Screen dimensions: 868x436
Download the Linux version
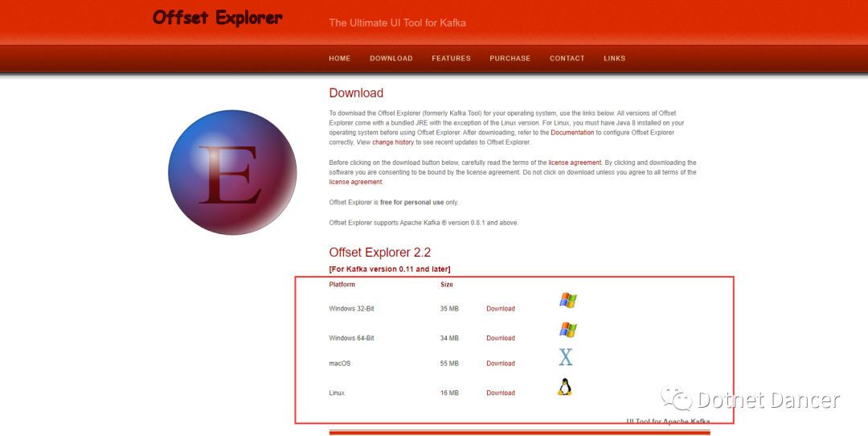click(501, 393)
